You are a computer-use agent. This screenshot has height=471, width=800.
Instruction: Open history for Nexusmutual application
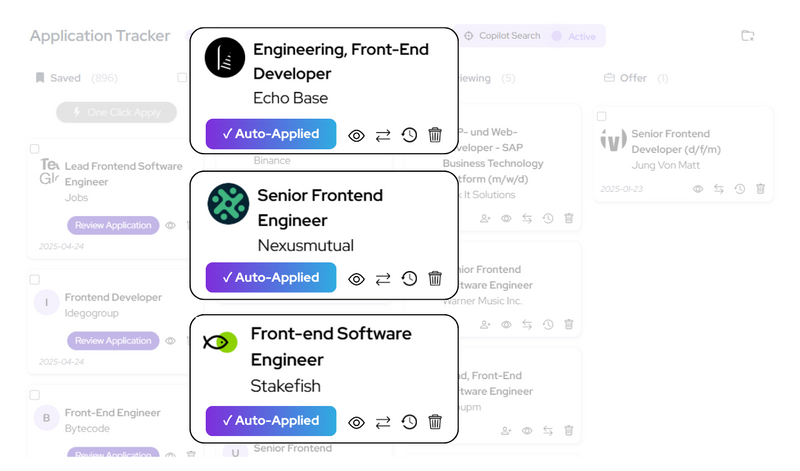pos(409,279)
